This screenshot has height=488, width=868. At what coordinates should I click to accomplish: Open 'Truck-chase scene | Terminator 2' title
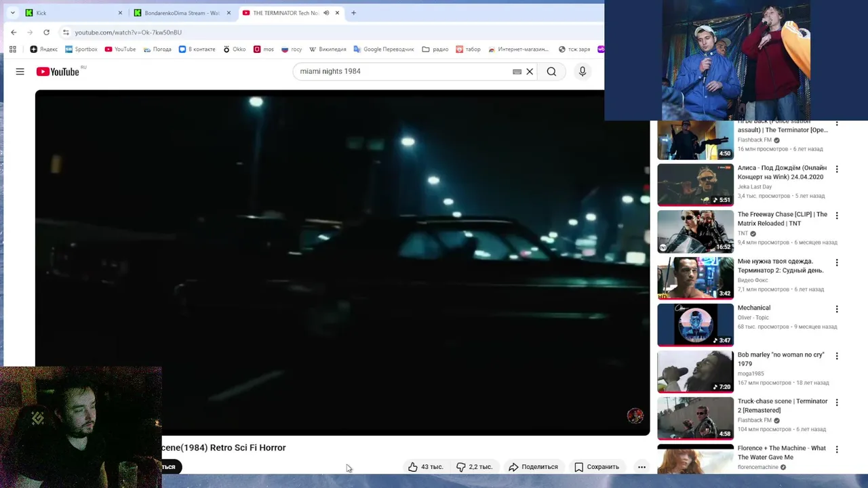(783, 405)
